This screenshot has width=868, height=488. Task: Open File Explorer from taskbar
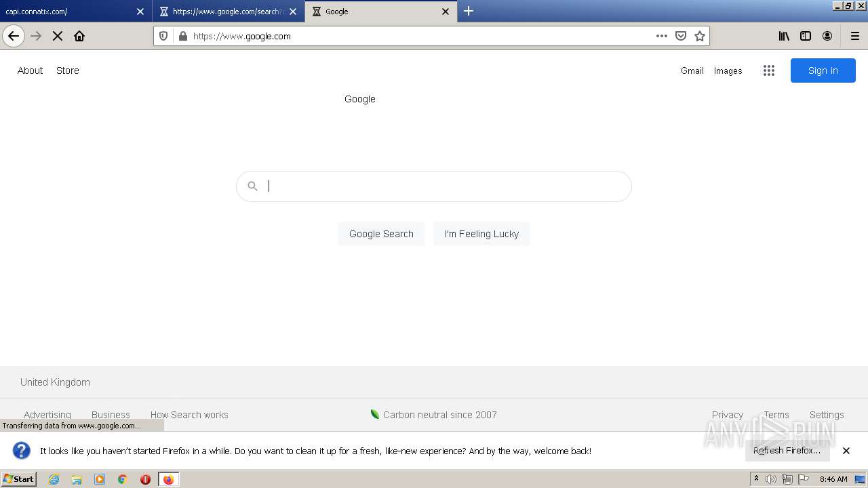click(x=77, y=479)
